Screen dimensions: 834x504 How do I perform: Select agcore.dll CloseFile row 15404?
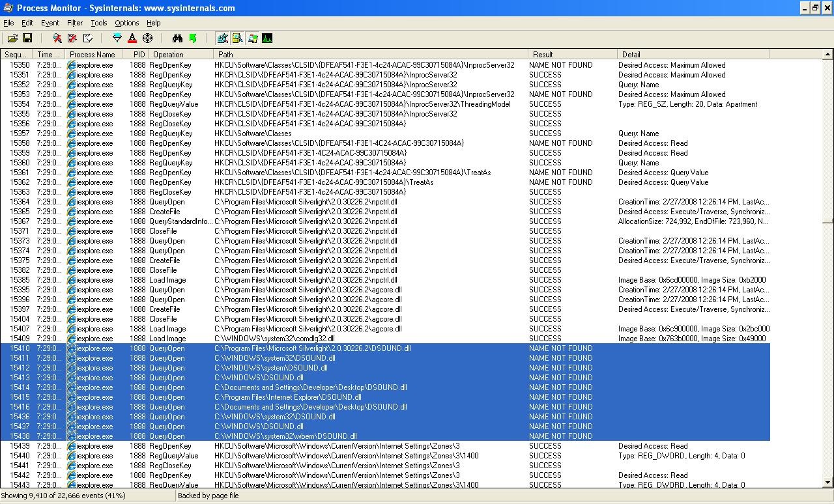point(385,319)
